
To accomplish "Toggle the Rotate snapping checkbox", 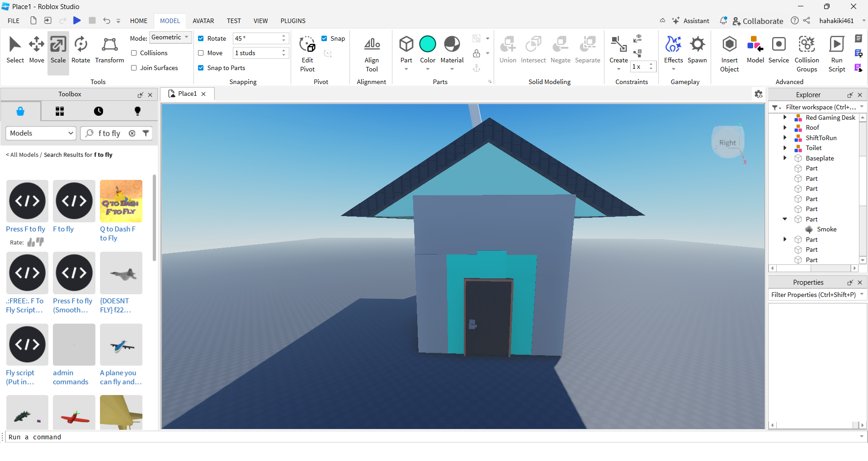I will 201,38.
